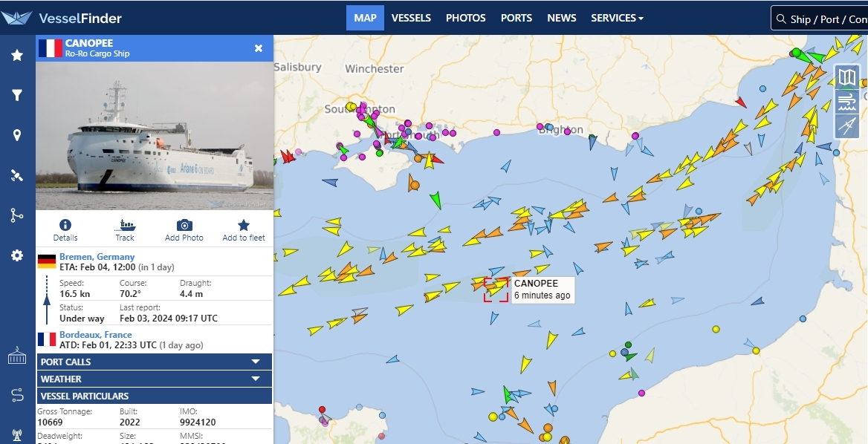
Task: Click the red-bracketed CANOPEE ship marker
Action: coord(496,290)
